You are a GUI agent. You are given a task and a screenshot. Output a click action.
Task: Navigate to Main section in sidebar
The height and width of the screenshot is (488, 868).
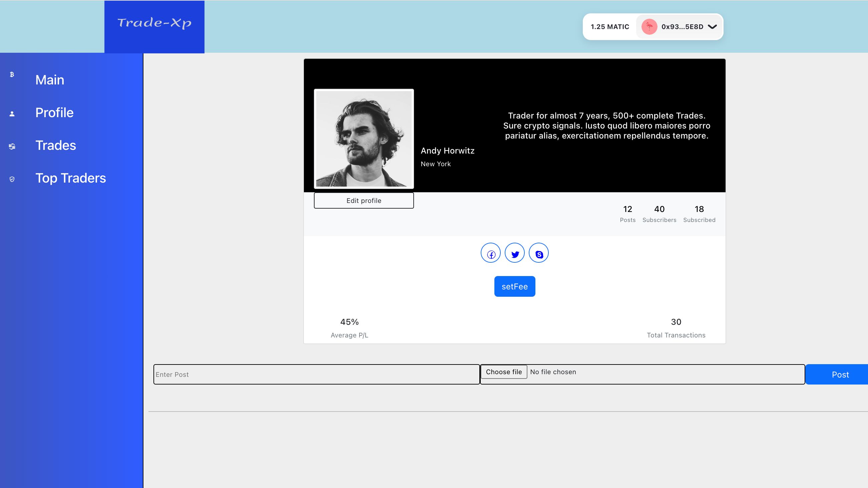tap(49, 79)
